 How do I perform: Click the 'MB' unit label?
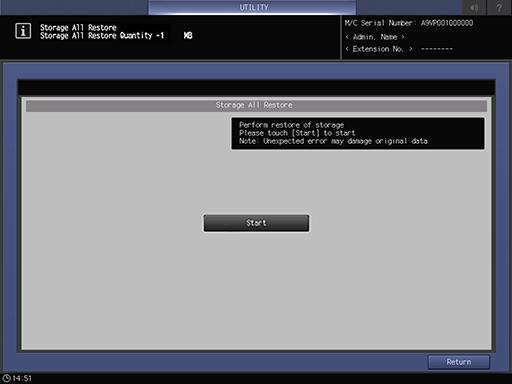(188, 35)
